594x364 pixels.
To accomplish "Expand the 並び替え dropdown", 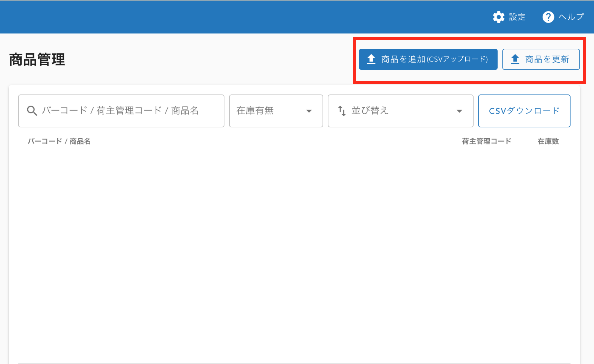I will 400,111.
